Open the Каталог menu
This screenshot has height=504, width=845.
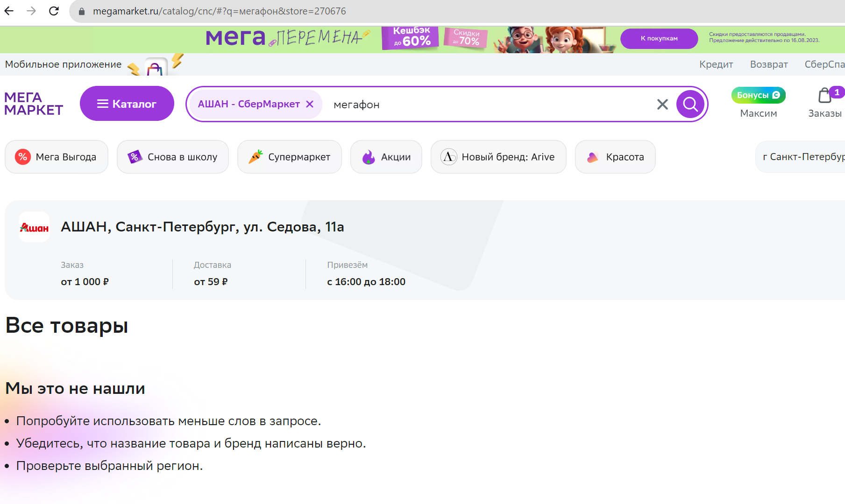click(127, 104)
